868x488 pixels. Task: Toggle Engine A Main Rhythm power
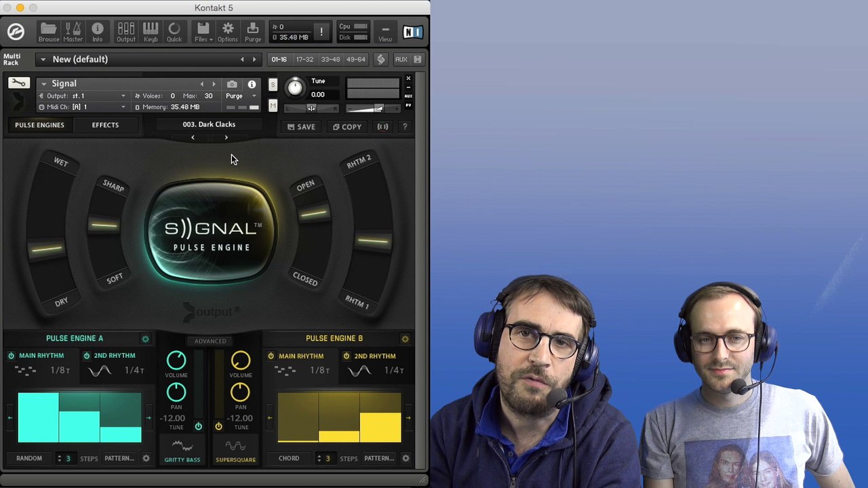11,356
